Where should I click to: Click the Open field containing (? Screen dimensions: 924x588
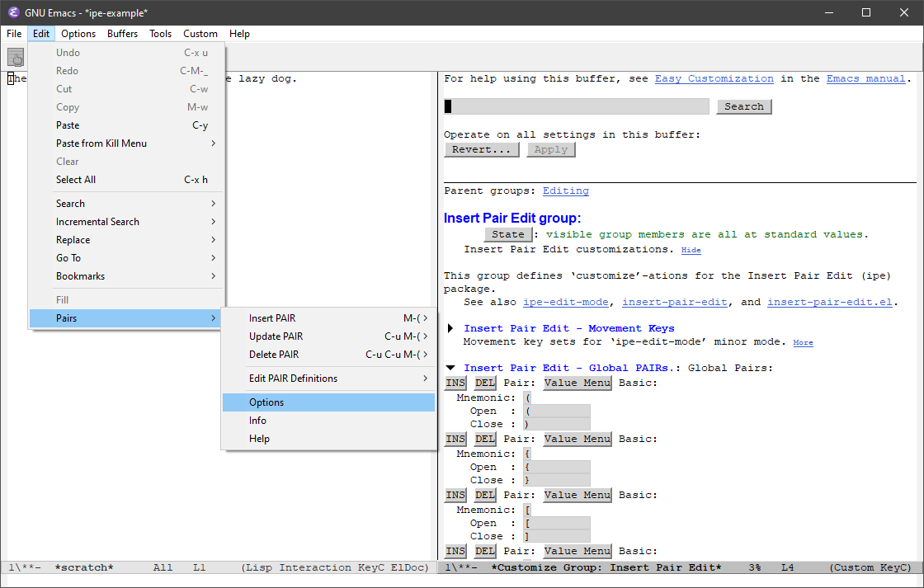(557, 411)
